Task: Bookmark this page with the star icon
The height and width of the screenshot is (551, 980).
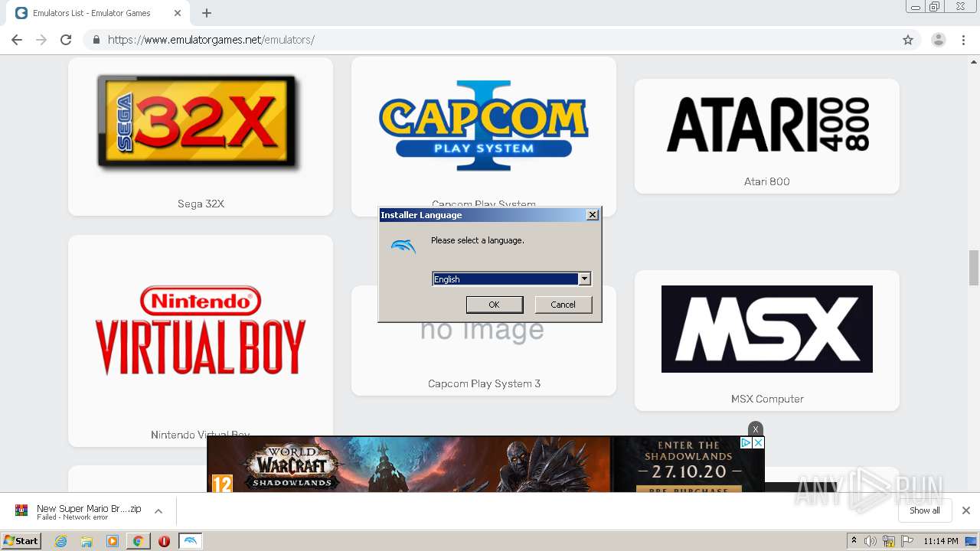Action: click(x=908, y=40)
